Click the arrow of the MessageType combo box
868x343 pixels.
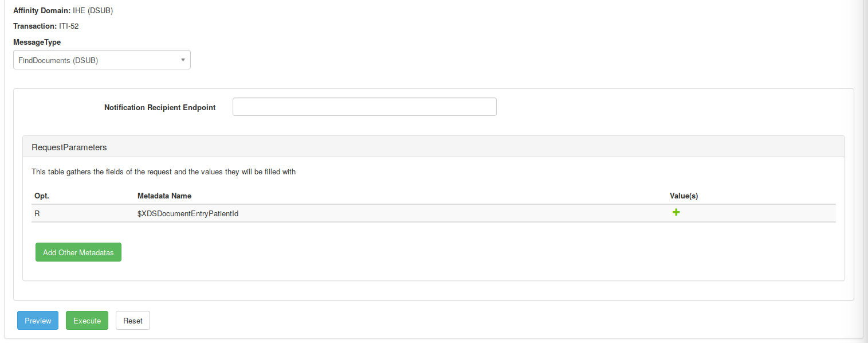183,60
